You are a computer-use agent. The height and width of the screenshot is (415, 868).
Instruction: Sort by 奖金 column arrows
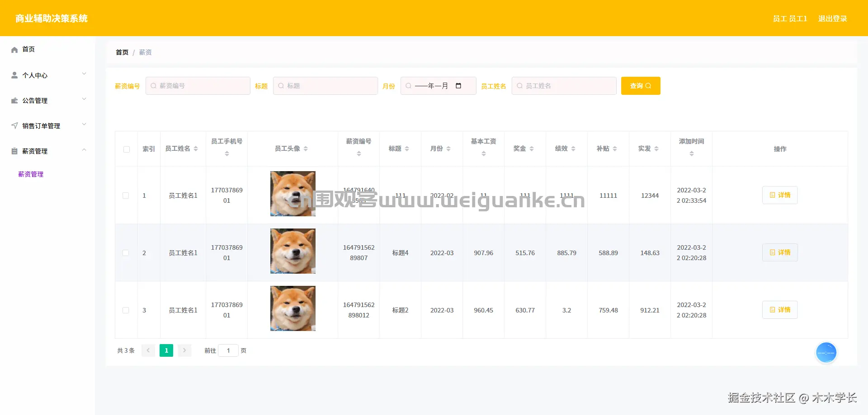point(532,149)
